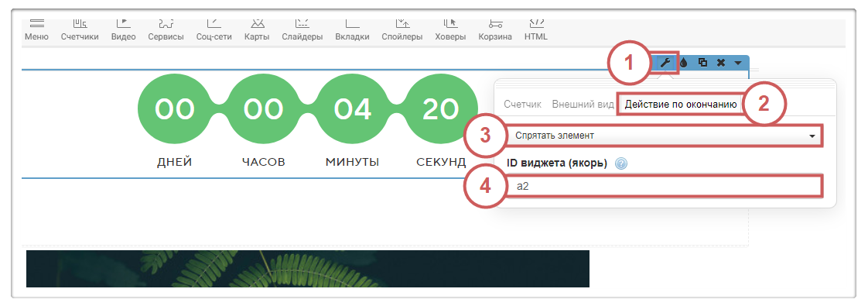The image size is (868, 306).
Task: Open the Карты widget category
Action: pyautogui.click(x=257, y=31)
